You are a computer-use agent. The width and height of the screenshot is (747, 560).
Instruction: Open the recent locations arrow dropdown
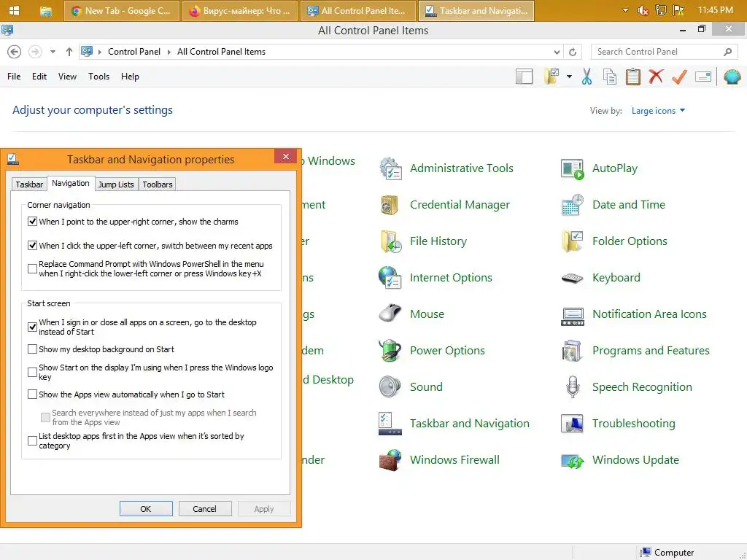point(53,52)
